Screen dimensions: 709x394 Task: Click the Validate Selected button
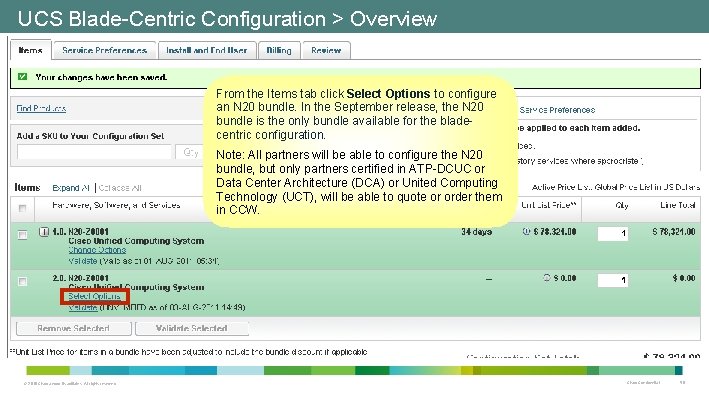[192, 328]
